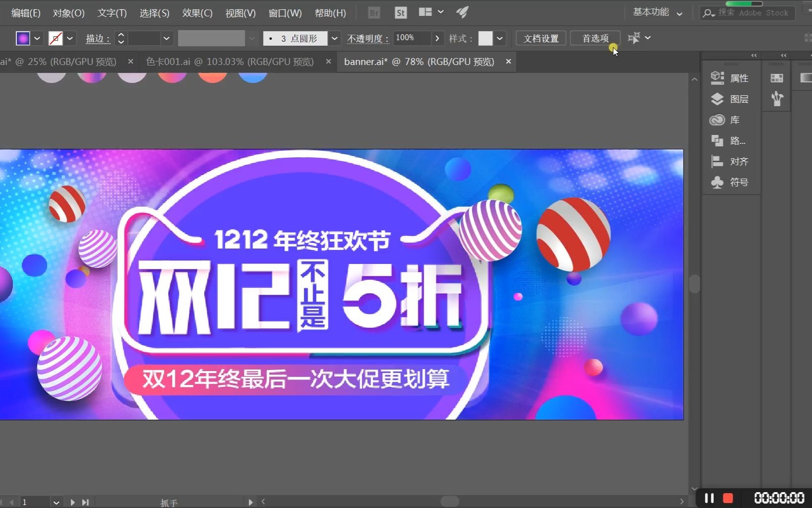Viewport: 812px width, 508px height.
Task: Click the arrange documents layout icon
Action: pos(425,12)
